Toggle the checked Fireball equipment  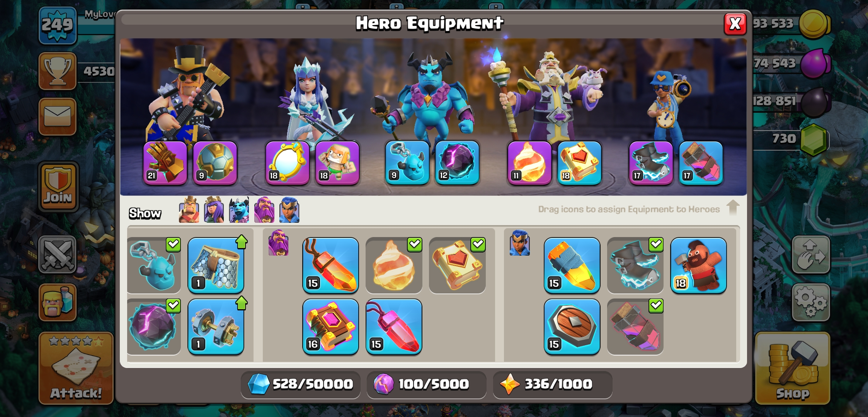coord(394,265)
